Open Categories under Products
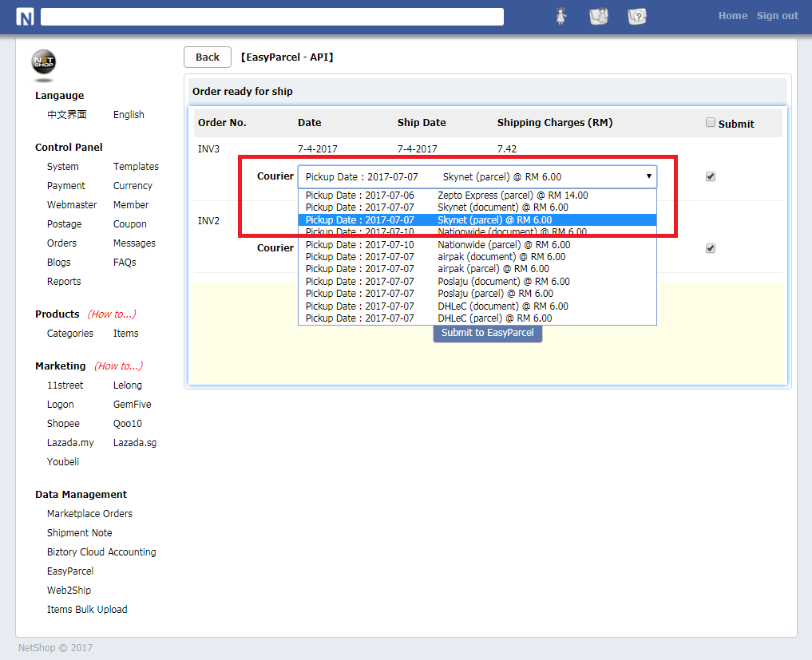The width and height of the screenshot is (812, 660). pyautogui.click(x=70, y=334)
